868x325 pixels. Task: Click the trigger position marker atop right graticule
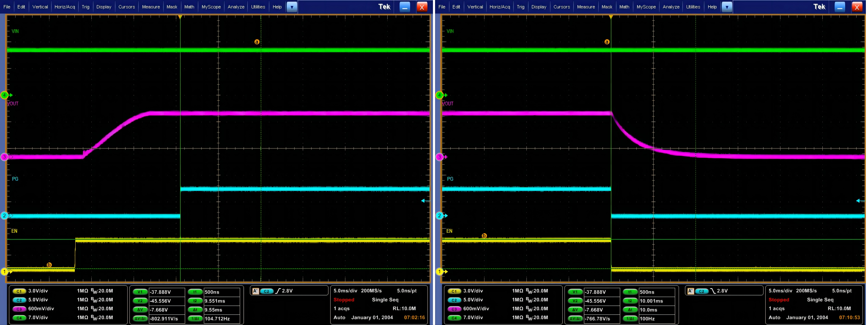pyautogui.click(x=611, y=17)
